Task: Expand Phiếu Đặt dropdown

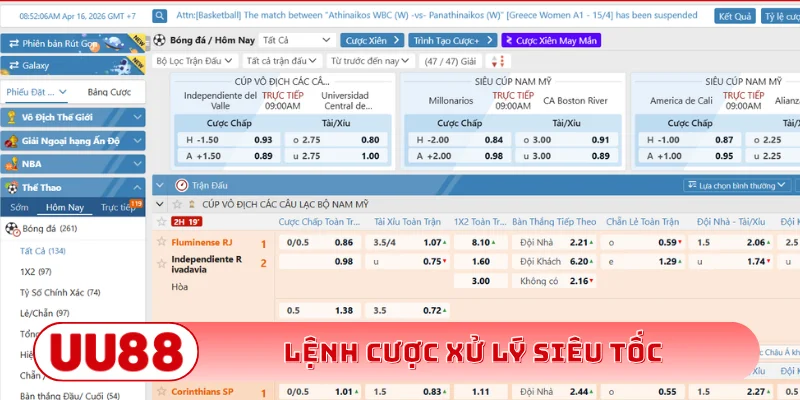Action: pyautogui.click(x=36, y=92)
